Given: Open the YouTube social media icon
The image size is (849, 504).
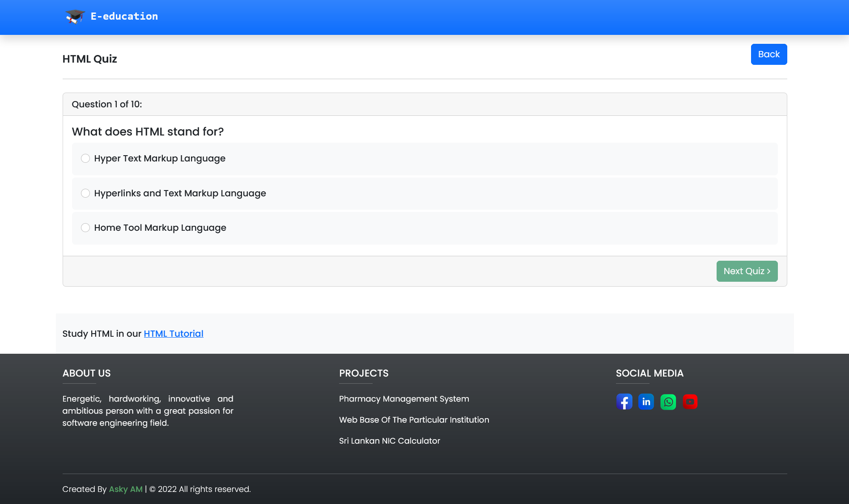Looking at the screenshot, I should pos(690,402).
